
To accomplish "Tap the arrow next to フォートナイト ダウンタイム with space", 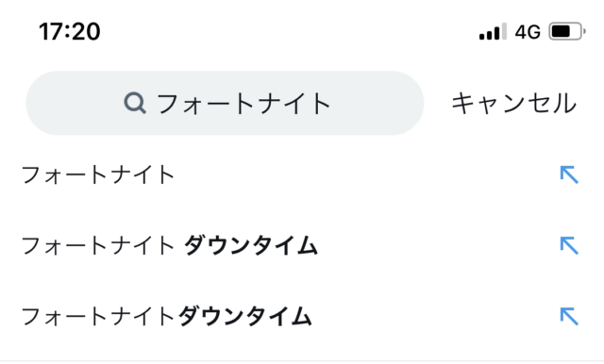I will (x=569, y=245).
